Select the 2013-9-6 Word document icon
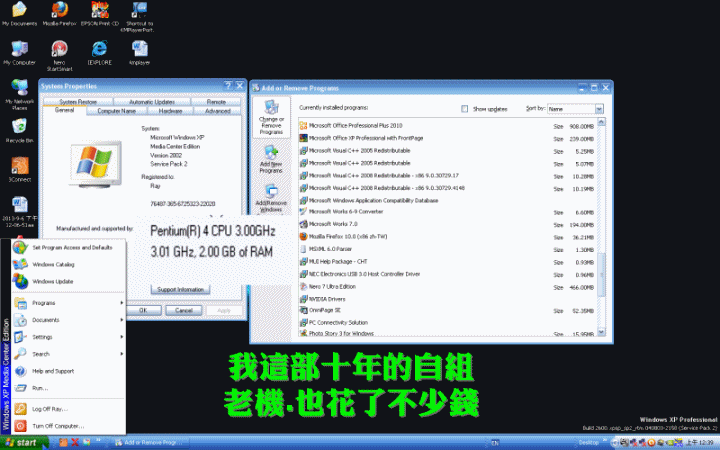The image size is (720, 450). tap(19, 212)
